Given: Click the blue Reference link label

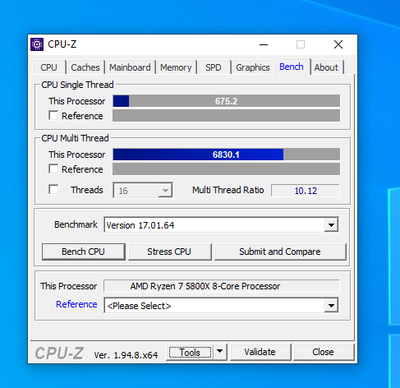Looking at the screenshot, I should 76,304.
